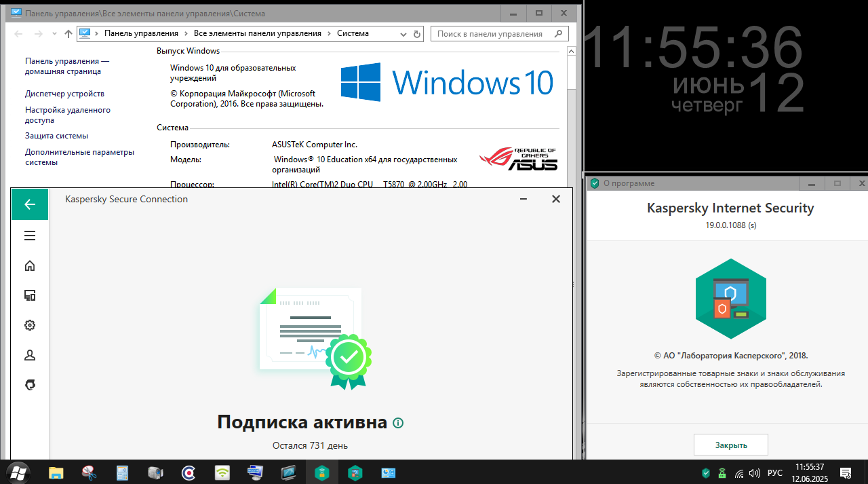Screen dimensions: 868x484
Task: Open recent locations dropdown in Control Panel
Action: click(54, 34)
